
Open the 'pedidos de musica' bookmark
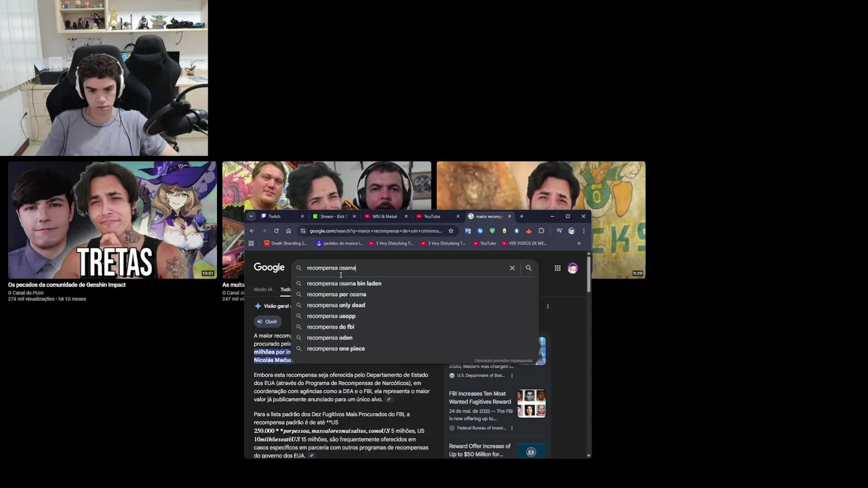tap(340, 243)
